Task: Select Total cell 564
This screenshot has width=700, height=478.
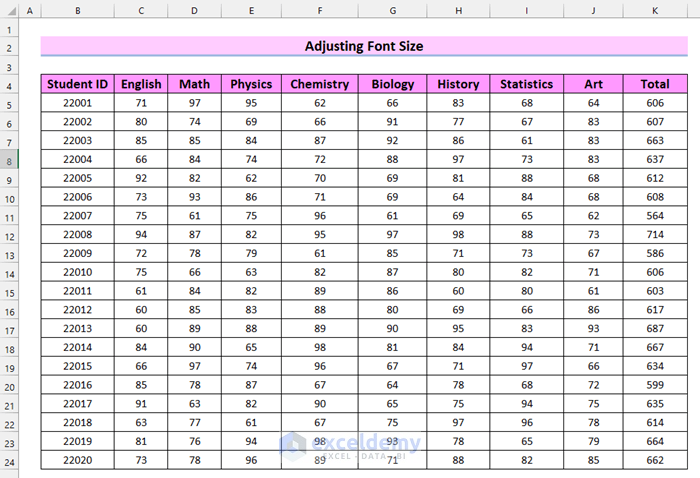Action: (655, 216)
